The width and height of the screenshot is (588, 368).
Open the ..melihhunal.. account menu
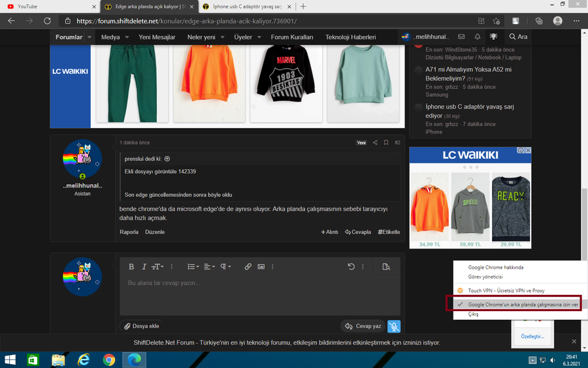[x=425, y=37]
